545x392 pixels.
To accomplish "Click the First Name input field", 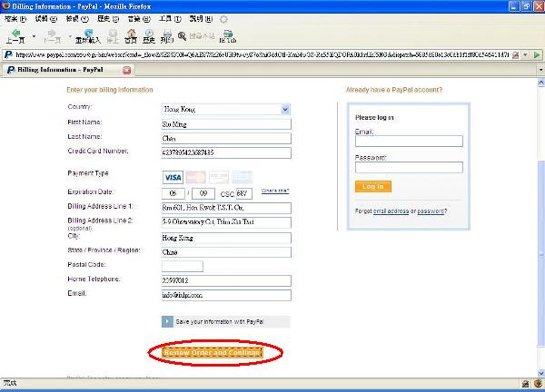I will (226, 124).
